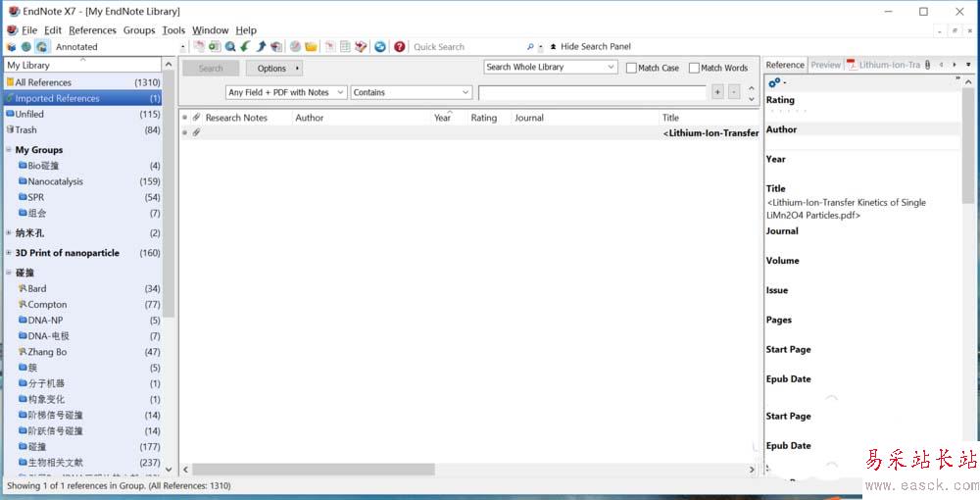Screen dimensions: 980x500
Task: Click the Format Bibliography toolbar icon
Action: pyautogui.click(x=345, y=46)
